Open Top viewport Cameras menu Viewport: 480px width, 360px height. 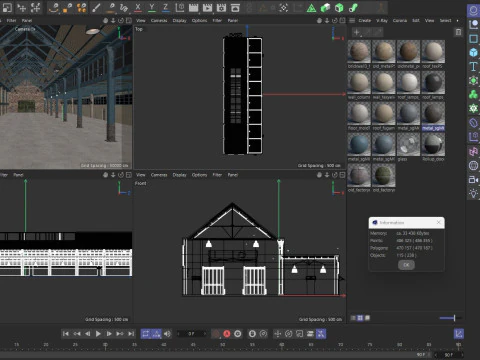[x=159, y=20]
